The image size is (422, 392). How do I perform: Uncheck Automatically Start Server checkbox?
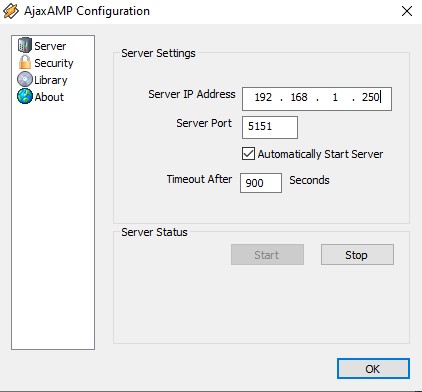pos(248,154)
